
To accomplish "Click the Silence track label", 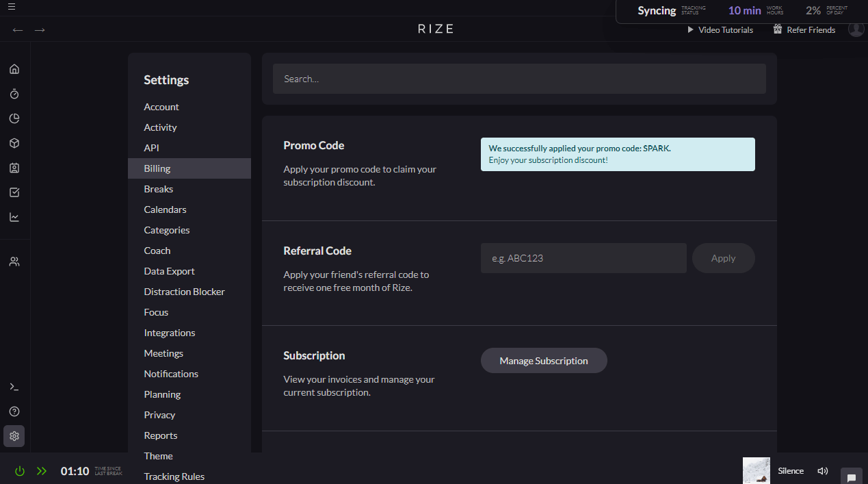I will coord(791,471).
